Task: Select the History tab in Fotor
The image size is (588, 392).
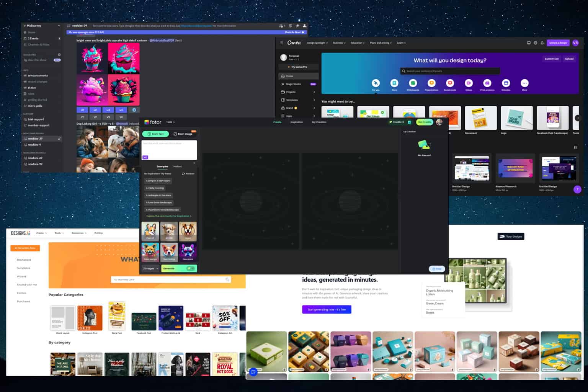Action: coord(177,167)
